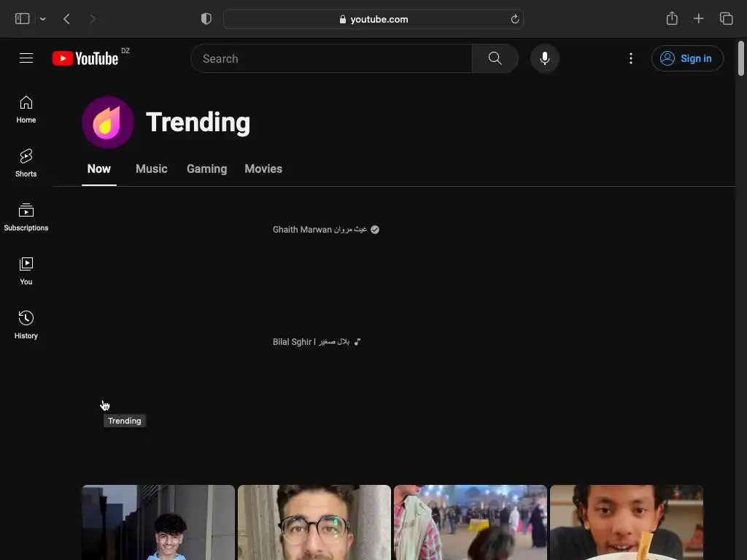Viewport: 747px width, 560px height.
Task: Click the youtube.com address bar
Action: 373,19
